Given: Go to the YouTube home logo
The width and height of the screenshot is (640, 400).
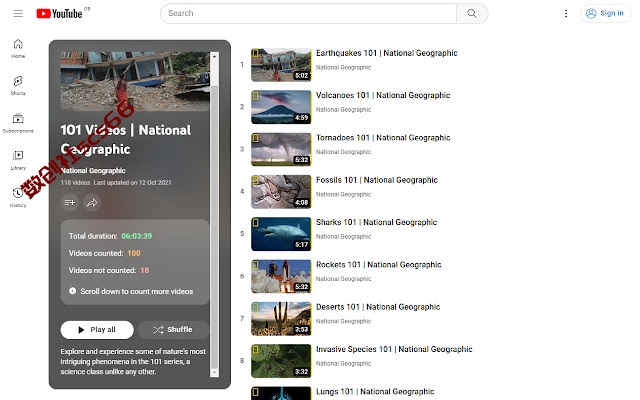Looking at the screenshot, I should point(60,13).
